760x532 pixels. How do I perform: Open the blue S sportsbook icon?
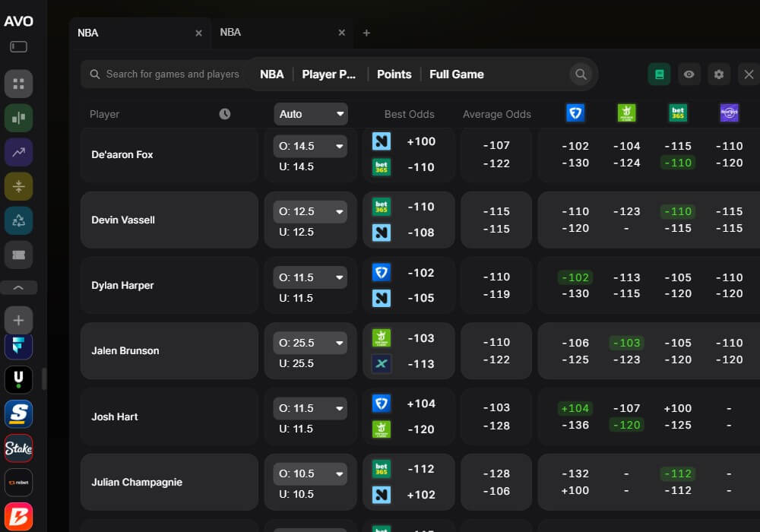tap(18, 413)
